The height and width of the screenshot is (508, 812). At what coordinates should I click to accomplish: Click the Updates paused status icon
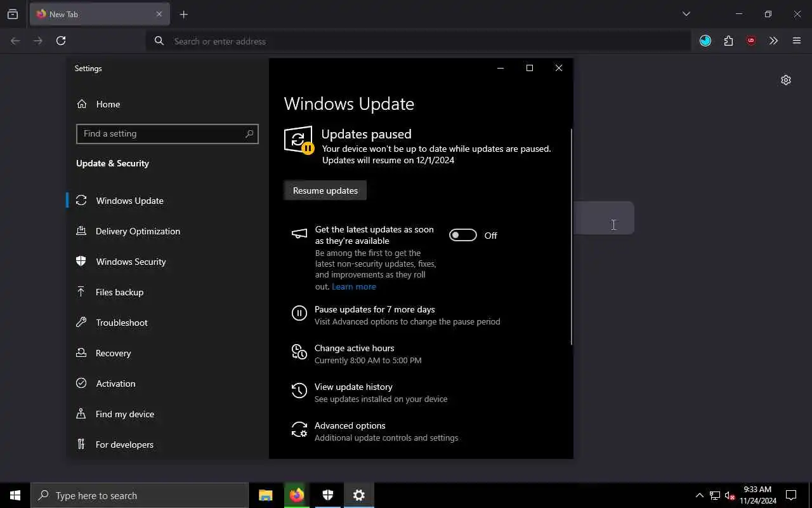pyautogui.click(x=299, y=140)
